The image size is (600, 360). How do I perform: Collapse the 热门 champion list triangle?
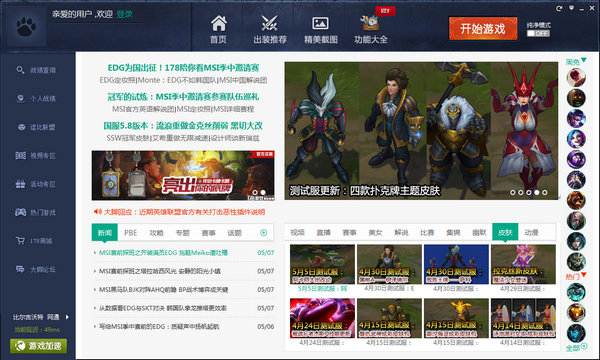(584, 275)
